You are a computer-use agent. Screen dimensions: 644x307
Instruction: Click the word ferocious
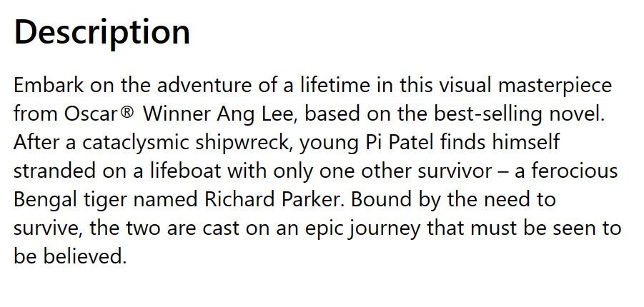click(x=575, y=171)
